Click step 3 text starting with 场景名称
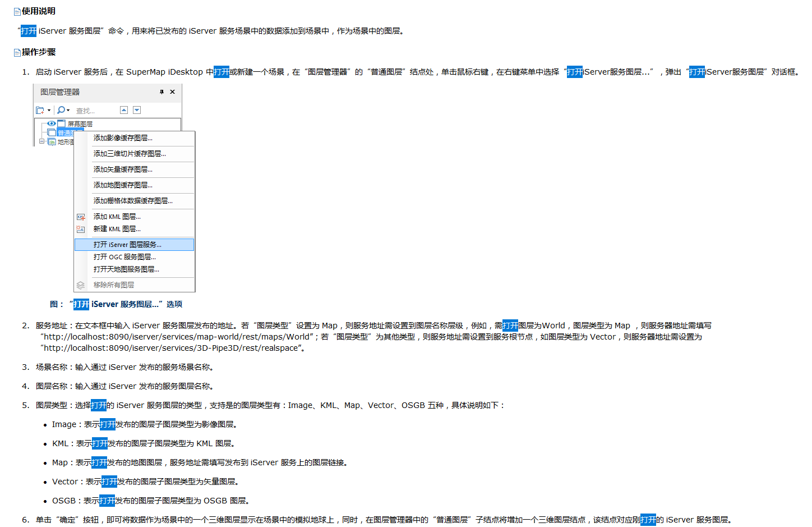 (x=124, y=367)
